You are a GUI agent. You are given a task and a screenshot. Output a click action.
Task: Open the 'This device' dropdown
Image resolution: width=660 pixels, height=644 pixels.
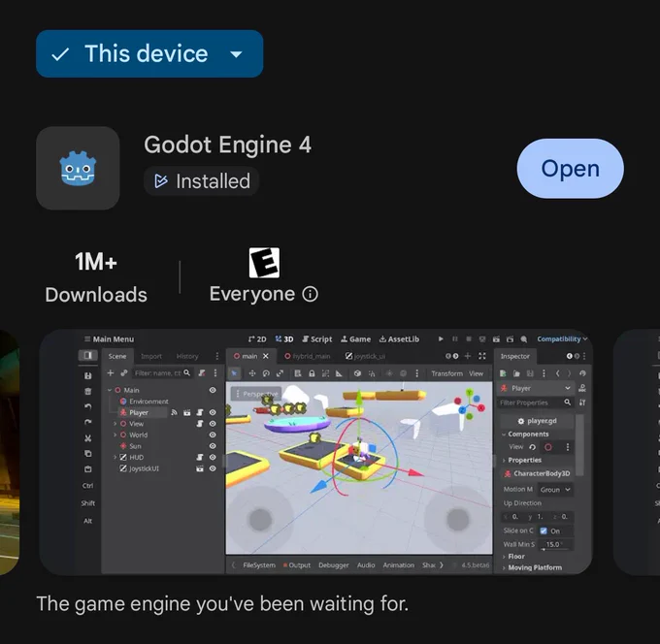[149, 53]
